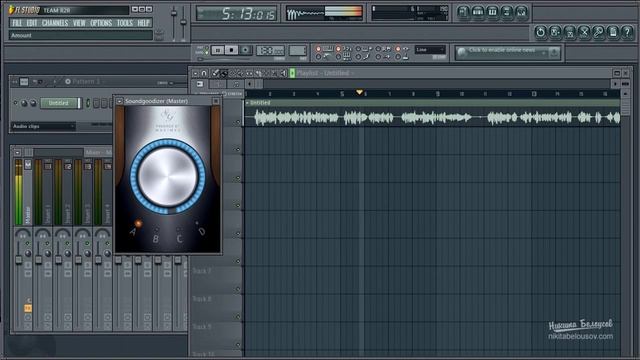This screenshot has height=360, width=640.
Task: Open the FILE menu
Action: coord(17,23)
